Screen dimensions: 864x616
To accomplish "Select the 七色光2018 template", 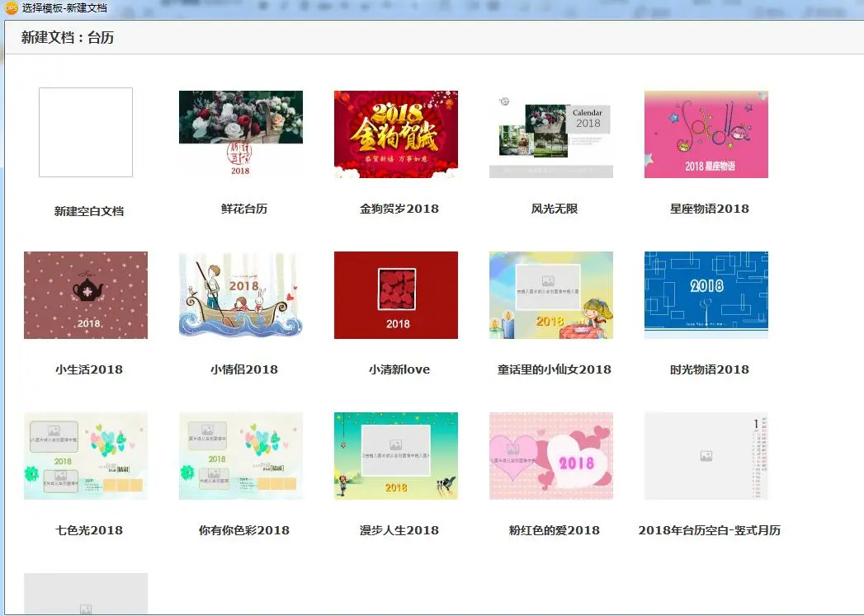I will [85, 455].
